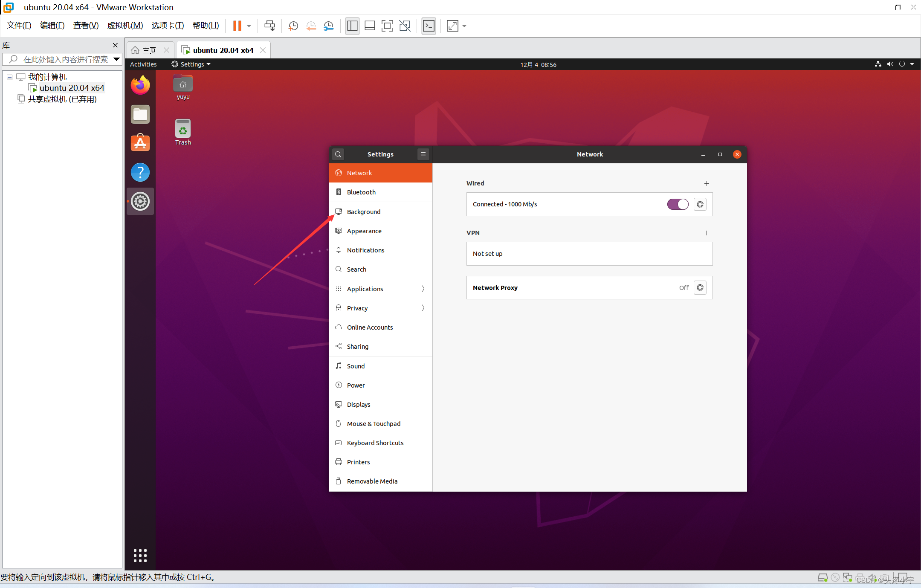This screenshot has width=921, height=588.
Task: Select Bluetooth in Settings sidebar
Action: click(381, 192)
